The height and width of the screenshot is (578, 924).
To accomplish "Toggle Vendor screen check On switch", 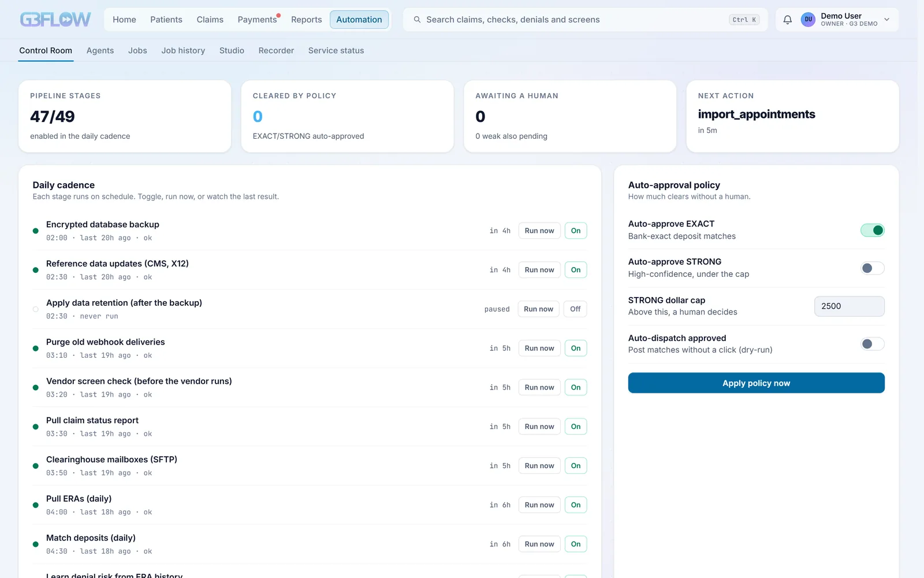I will (x=576, y=387).
